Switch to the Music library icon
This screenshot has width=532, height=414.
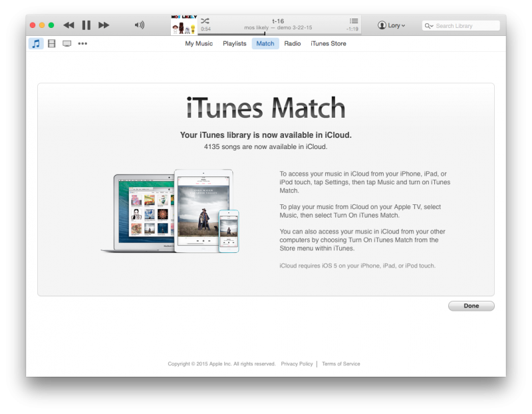tap(36, 43)
